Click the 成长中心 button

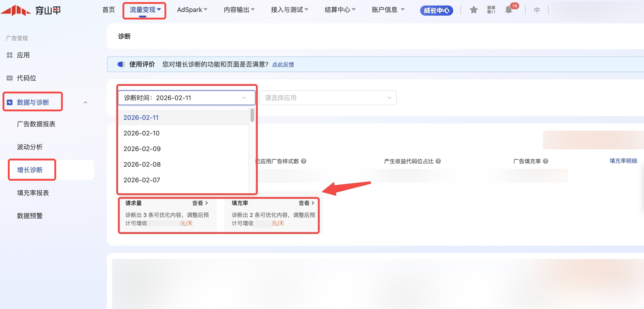436,11
